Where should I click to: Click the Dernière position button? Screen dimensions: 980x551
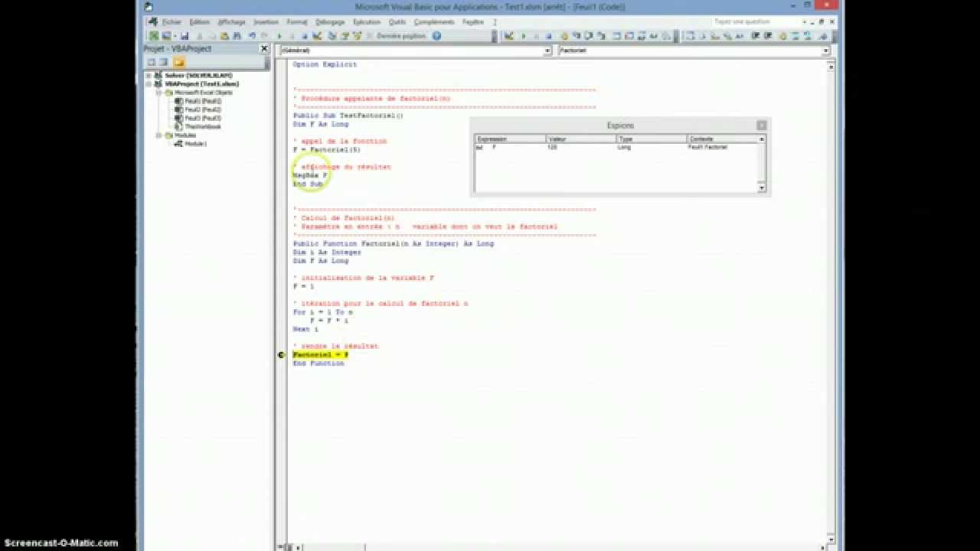tap(401, 36)
